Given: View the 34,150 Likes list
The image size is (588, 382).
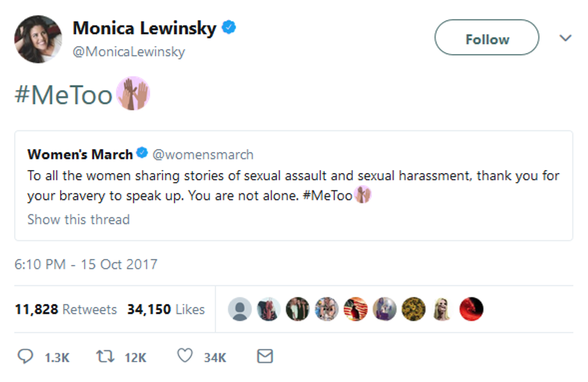Looking at the screenshot, I should [166, 309].
